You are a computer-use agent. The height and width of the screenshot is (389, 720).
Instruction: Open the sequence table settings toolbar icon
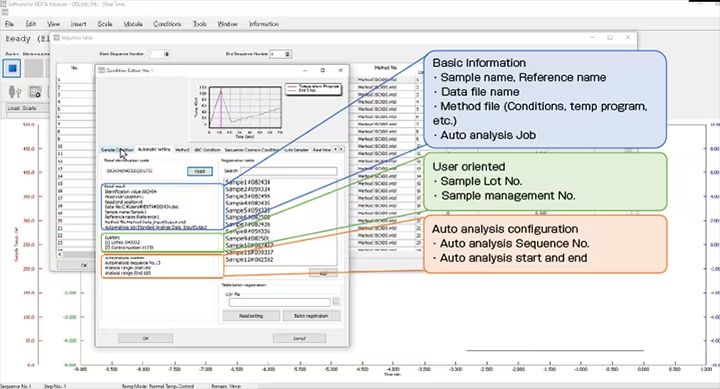[x=35, y=92]
